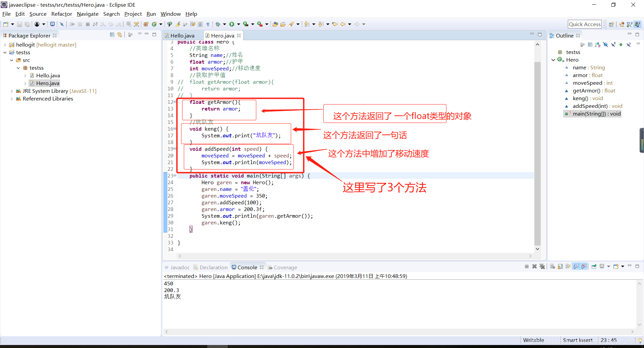The height and width of the screenshot is (348, 644).
Task: Expand hellogit project in Package Explorer
Action: point(5,45)
